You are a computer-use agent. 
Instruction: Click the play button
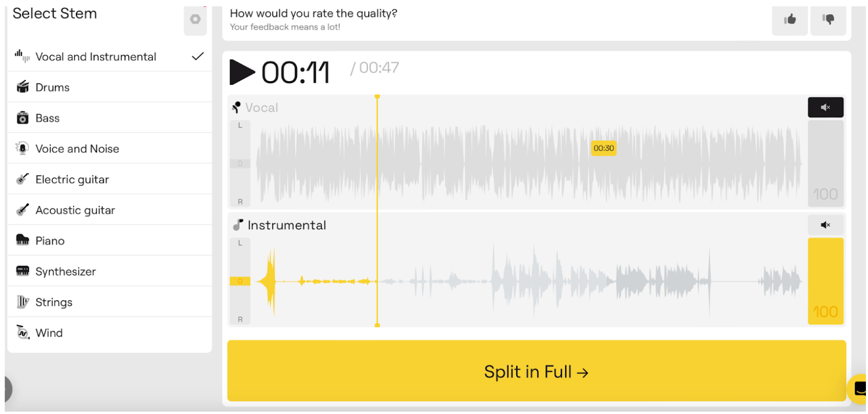point(242,72)
